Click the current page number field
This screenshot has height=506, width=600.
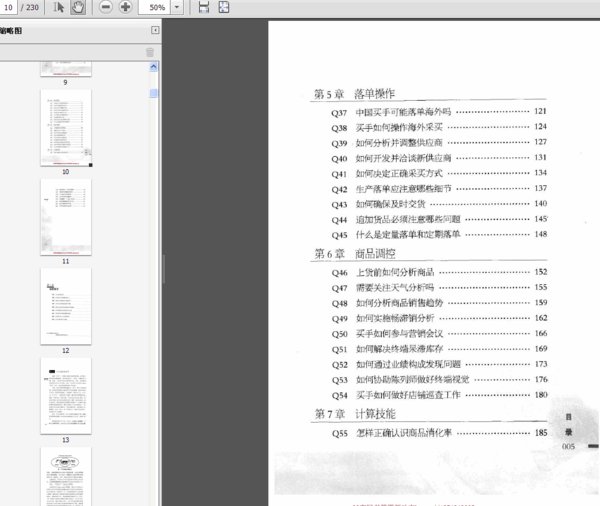click(8, 7)
